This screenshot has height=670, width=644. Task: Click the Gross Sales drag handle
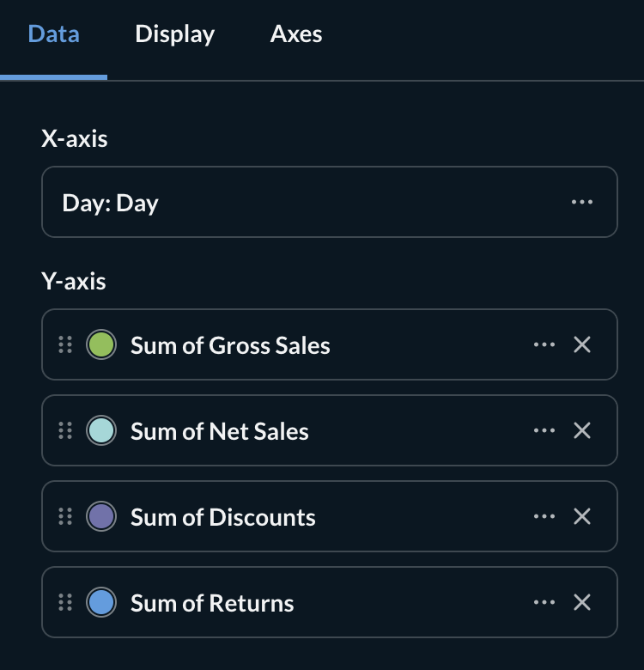click(65, 344)
